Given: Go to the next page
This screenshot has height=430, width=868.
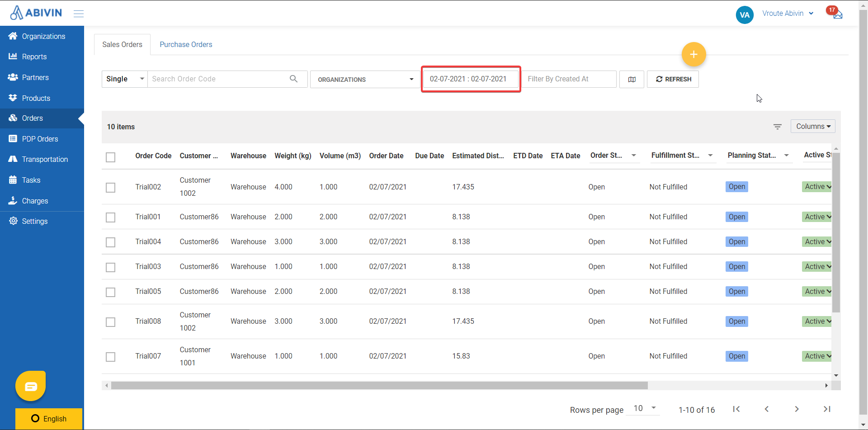Looking at the screenshot, I should 797,409.
